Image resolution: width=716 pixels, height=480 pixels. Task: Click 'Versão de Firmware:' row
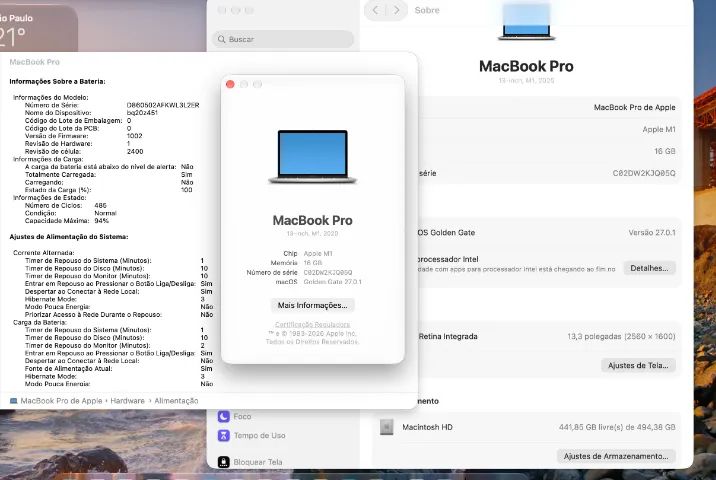point(84,136)
